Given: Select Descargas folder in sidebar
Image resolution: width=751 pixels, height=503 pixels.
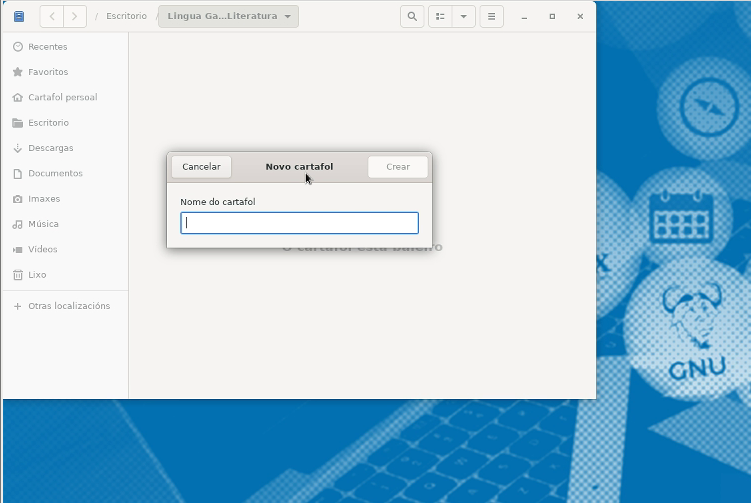Looking at the screenshot, I should pos(50,148).
